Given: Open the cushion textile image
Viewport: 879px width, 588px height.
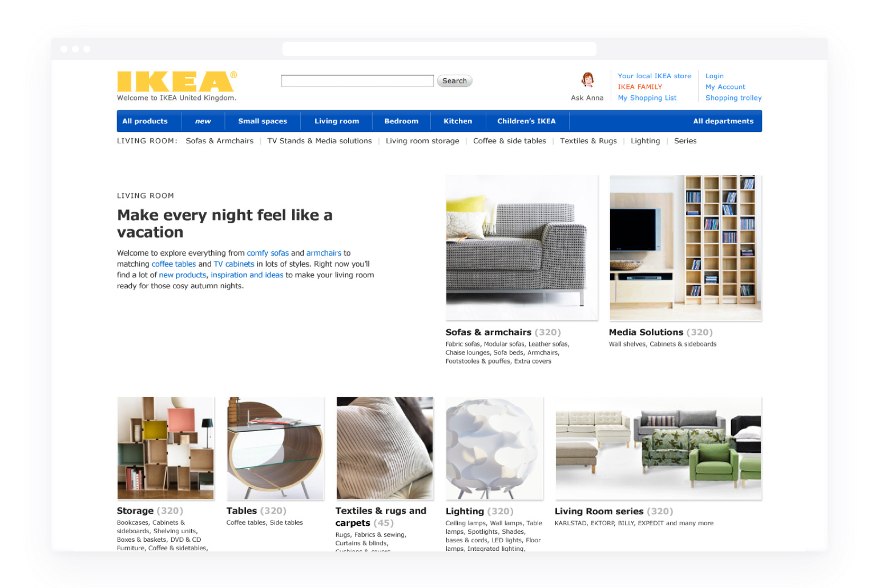Looking at the screenshot, I should click(x=385, y=448).
